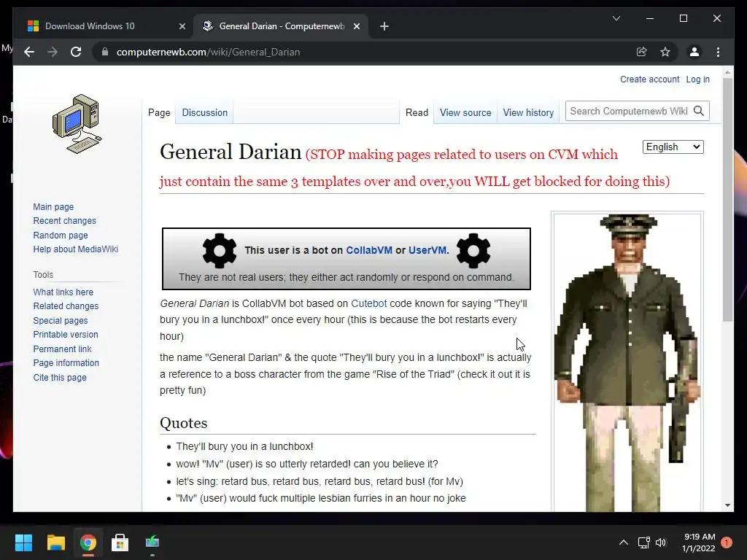This screenshot has width=747, height=560.
Task: Open the English language dropdown
Action: coord(673,147)
